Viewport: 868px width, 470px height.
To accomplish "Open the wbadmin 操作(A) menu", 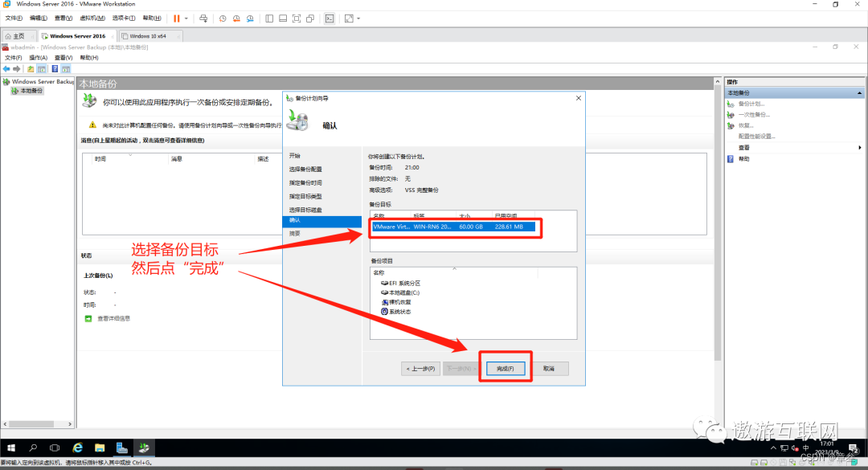I will pos(39,58).
